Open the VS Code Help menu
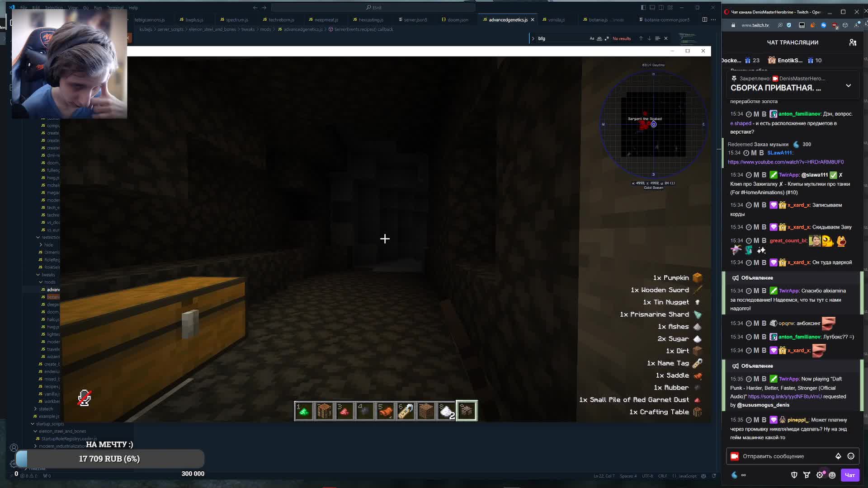868x488 pixels. [133, 8]
